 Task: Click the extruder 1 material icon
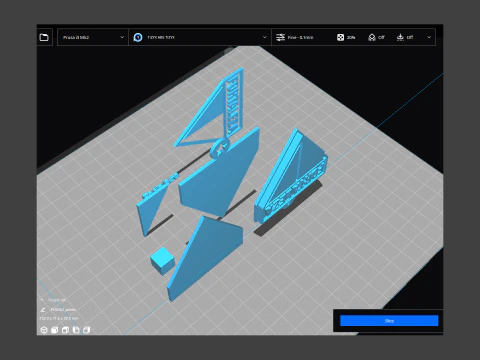(138, 37)
